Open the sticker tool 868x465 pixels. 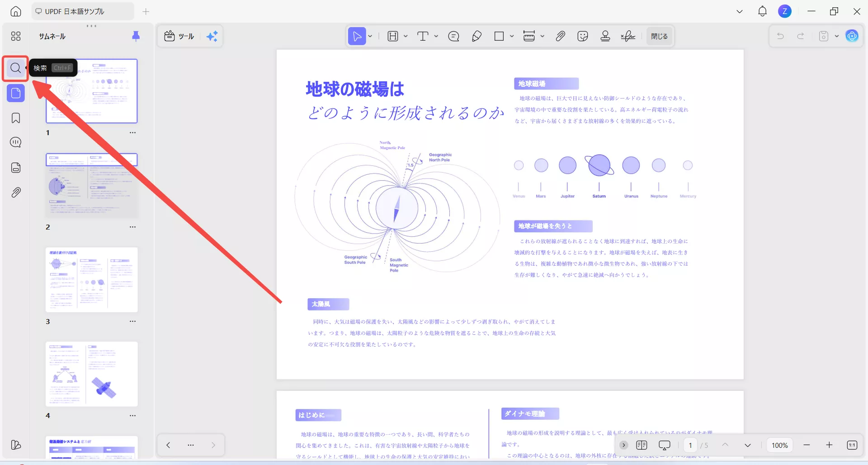(x=583, y=36)
